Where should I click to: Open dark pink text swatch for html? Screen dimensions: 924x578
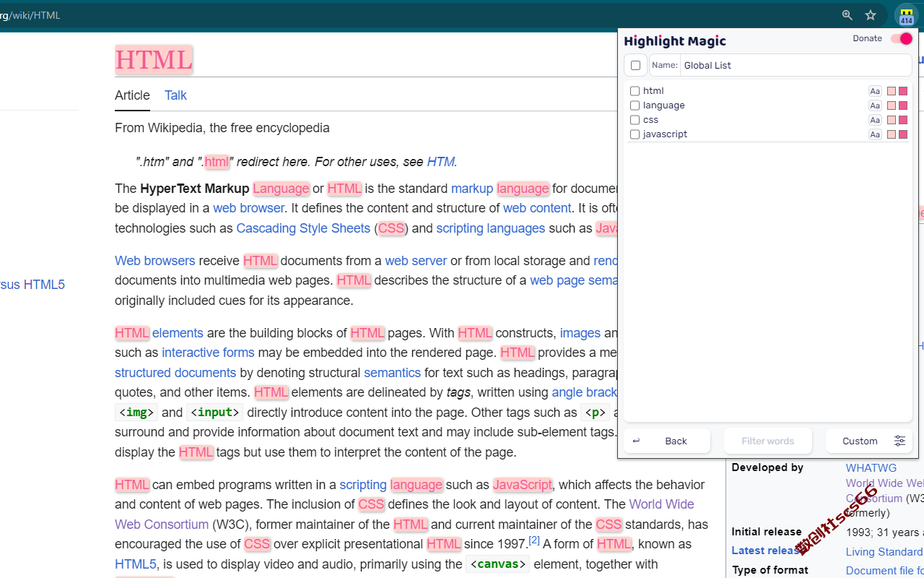click(902, 91)
